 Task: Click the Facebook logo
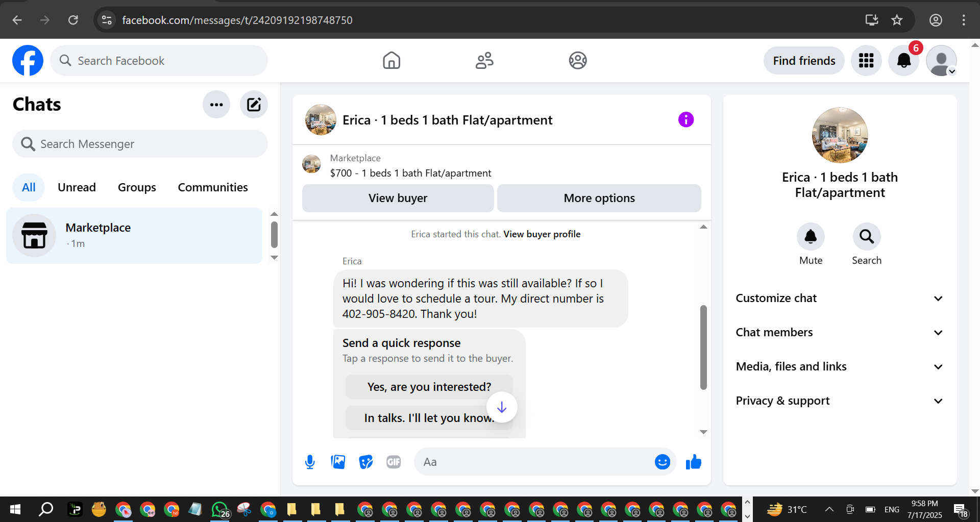pyautogui.click(x=28, y=61)
